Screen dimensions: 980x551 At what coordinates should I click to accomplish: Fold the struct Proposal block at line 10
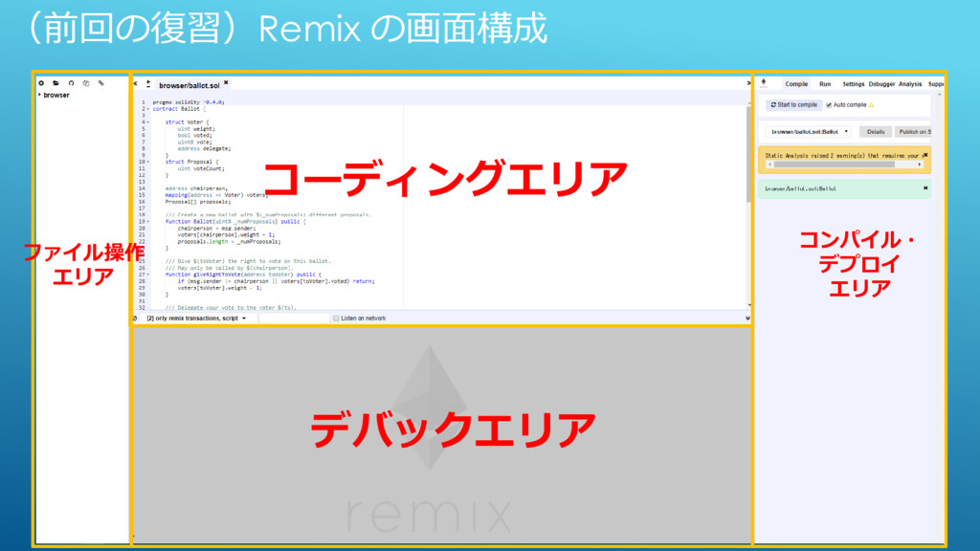click(x=148, y=162)
